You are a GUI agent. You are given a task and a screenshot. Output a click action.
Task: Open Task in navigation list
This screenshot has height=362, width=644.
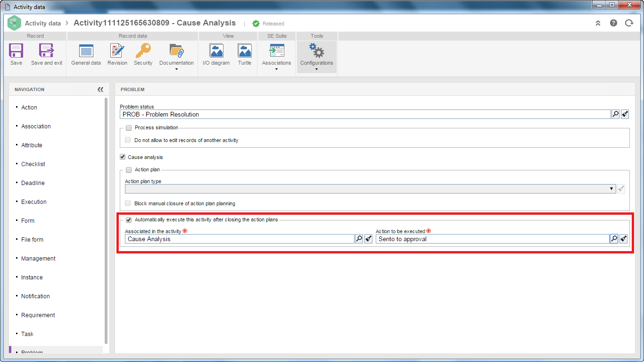pos(27,334)
